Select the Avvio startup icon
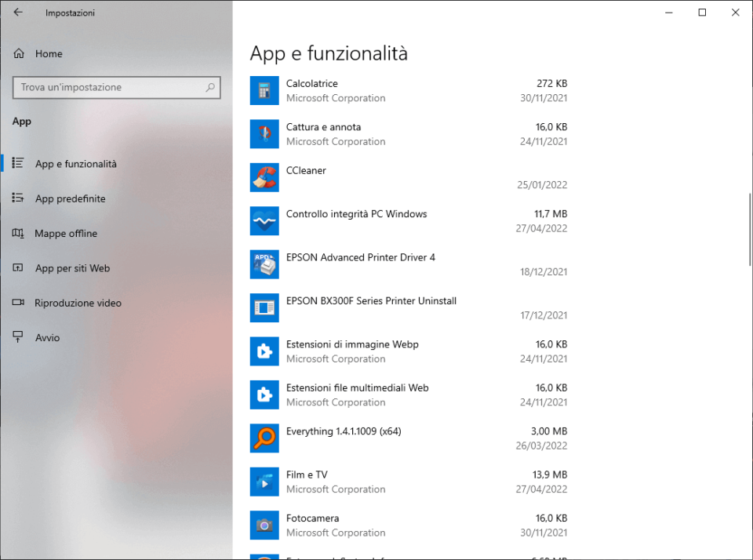 point(18,337)
